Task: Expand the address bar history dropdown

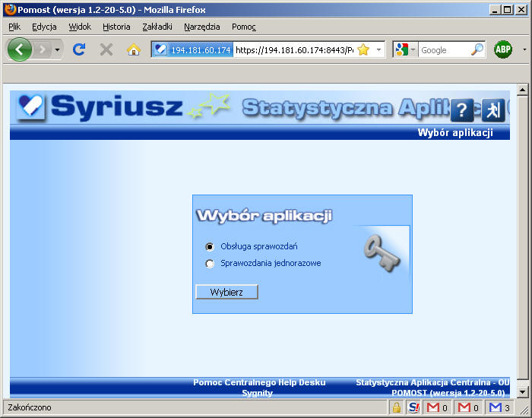Action: pos(378,50)
